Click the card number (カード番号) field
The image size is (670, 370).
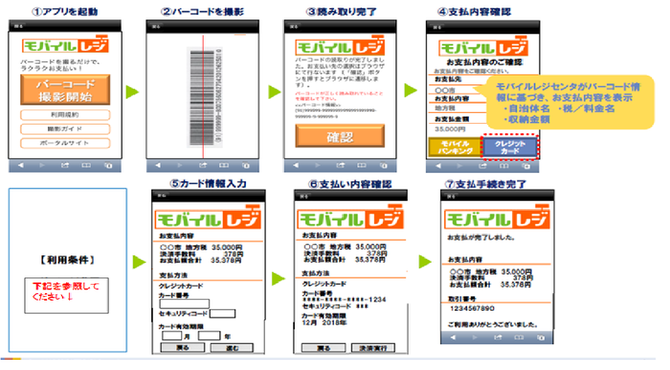[184, 304]
